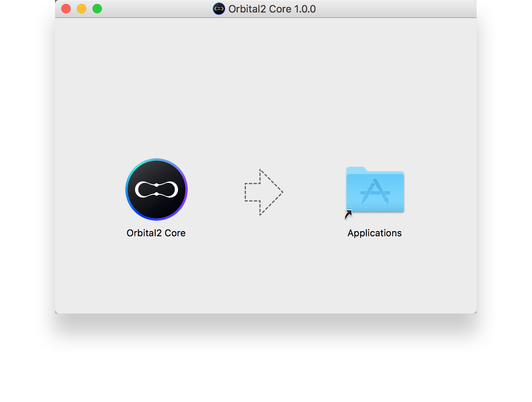Click the "Applications" folder label
Screen dimensions: 532x402
point(375,233)
